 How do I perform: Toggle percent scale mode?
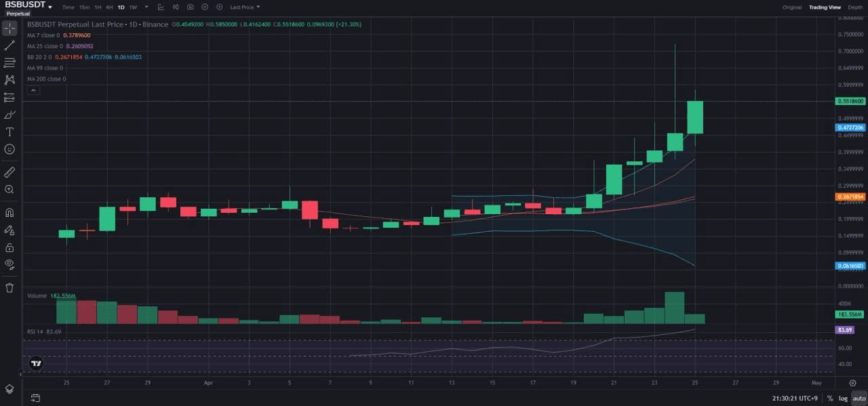(829, 399)
